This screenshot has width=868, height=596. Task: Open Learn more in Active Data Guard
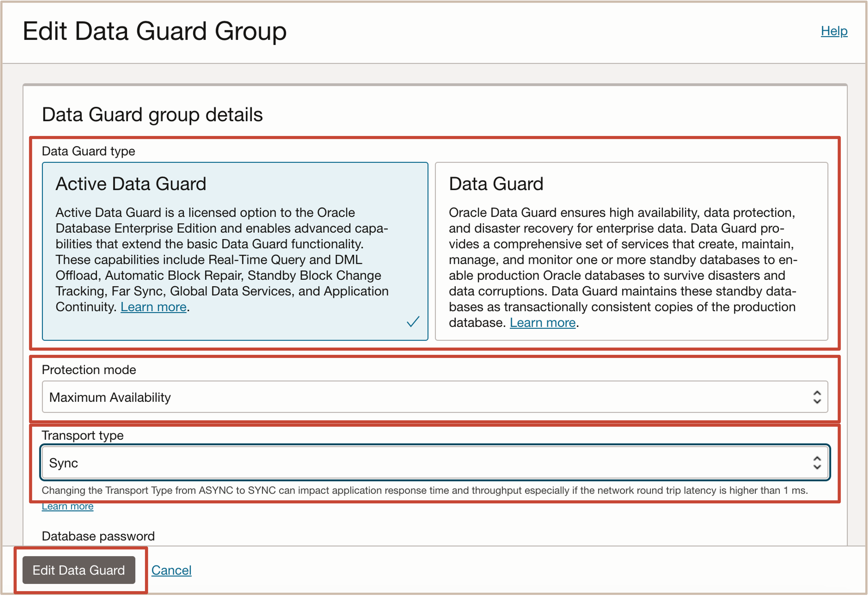click(153, 307)
